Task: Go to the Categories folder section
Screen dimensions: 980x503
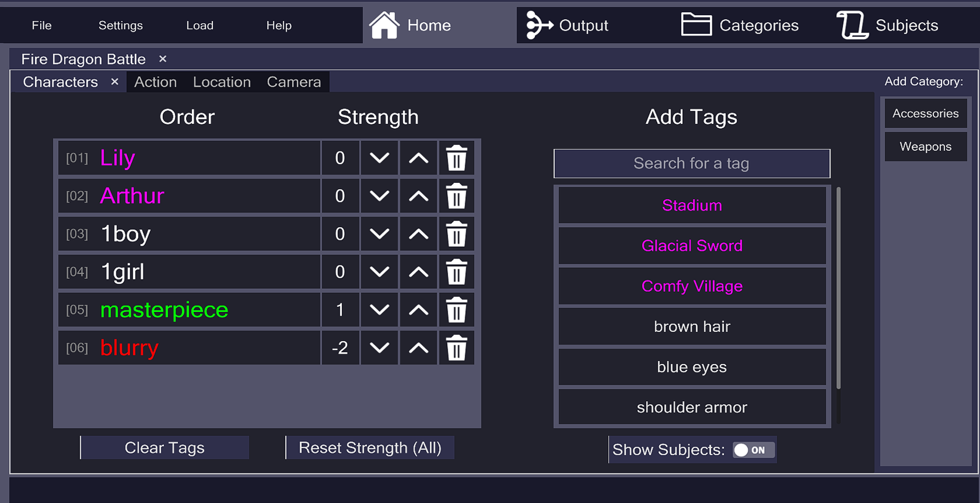Action: click(740, 26)
